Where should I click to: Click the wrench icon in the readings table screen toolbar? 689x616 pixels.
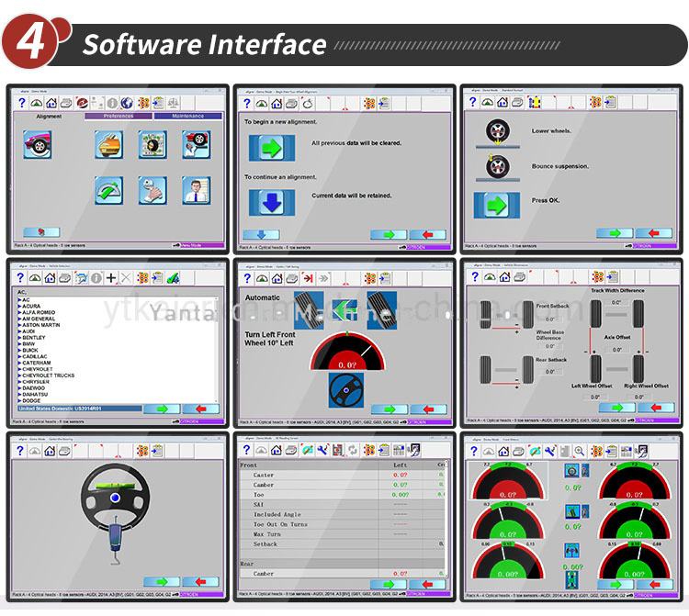[x=322, y=450]
